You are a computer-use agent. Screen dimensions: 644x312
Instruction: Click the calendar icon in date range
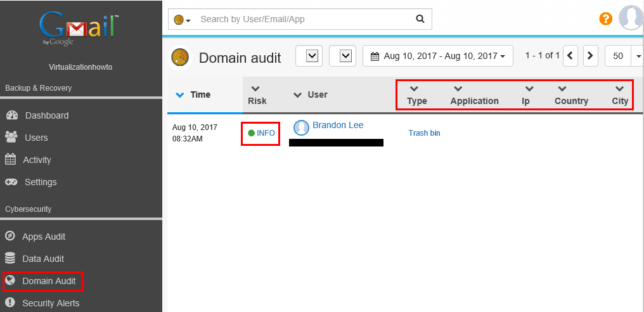pyautogui.click(x=375, y=56)
